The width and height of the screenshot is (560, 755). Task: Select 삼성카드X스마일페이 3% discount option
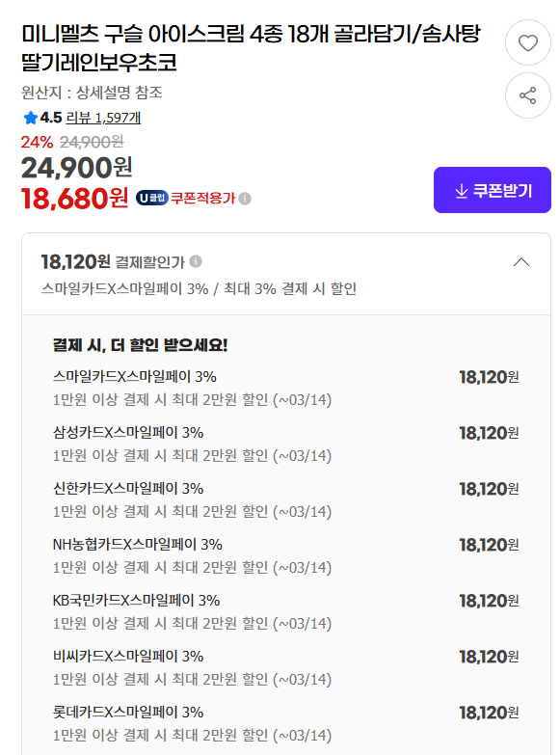pos(285,444)
